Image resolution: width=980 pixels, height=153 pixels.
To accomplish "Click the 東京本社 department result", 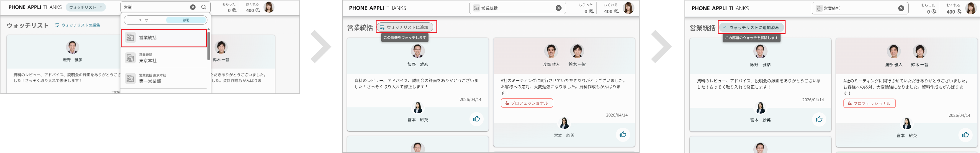I will [164, 58].
